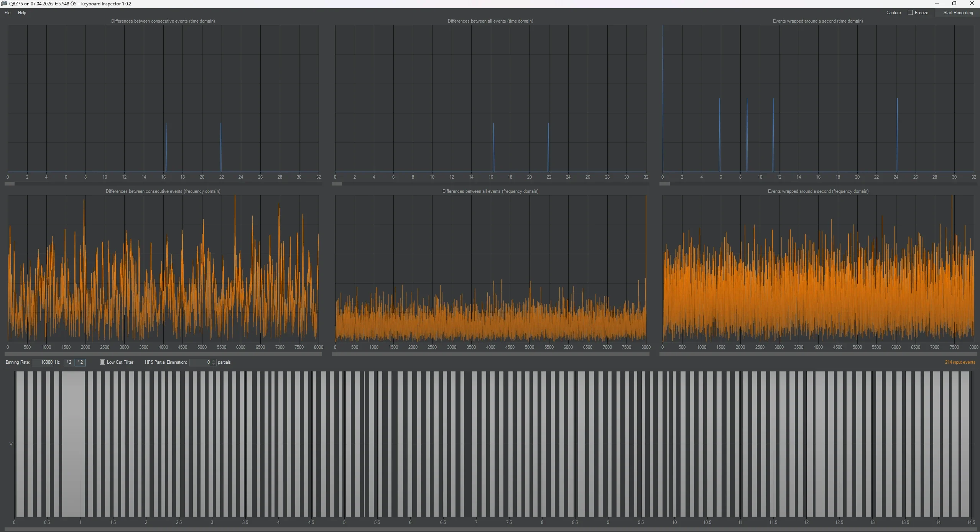
Task: Click scrollbar under consecutive events time-domain graph
Action: [163, 184]
